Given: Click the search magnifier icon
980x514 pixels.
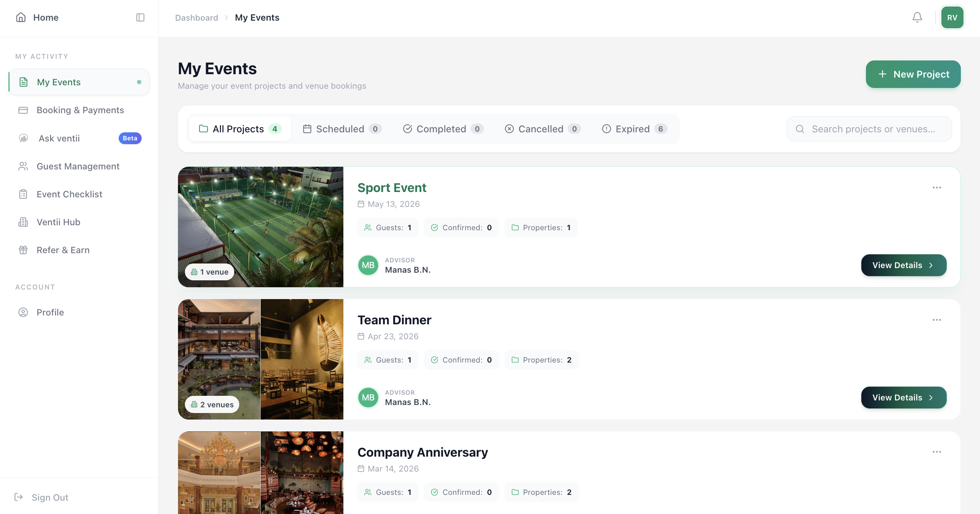Looking at the screenshot, I should (800, 129).
